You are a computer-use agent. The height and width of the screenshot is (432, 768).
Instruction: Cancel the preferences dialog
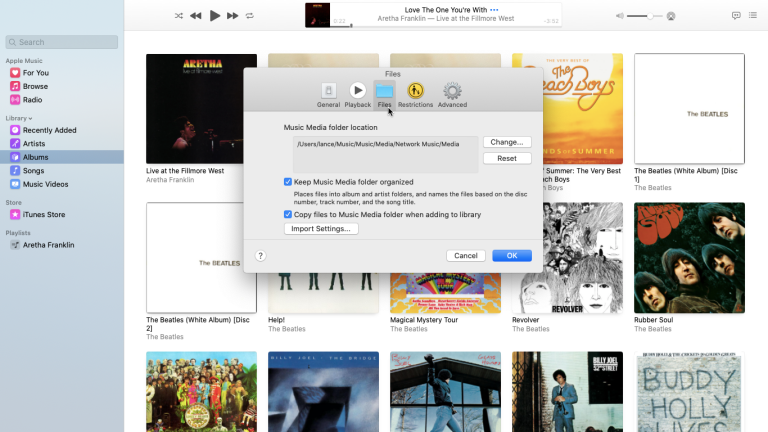[x=466, y=256]
